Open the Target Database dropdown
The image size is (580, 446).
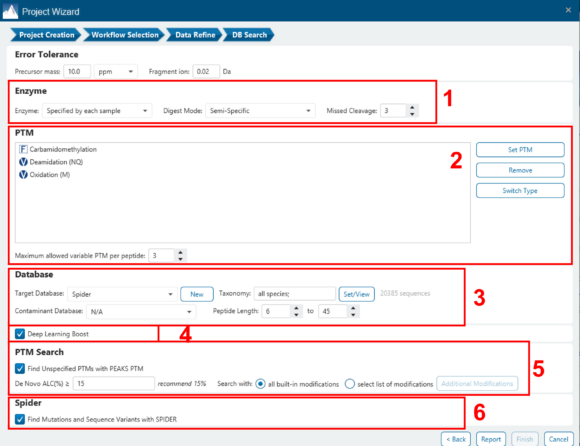122,294
